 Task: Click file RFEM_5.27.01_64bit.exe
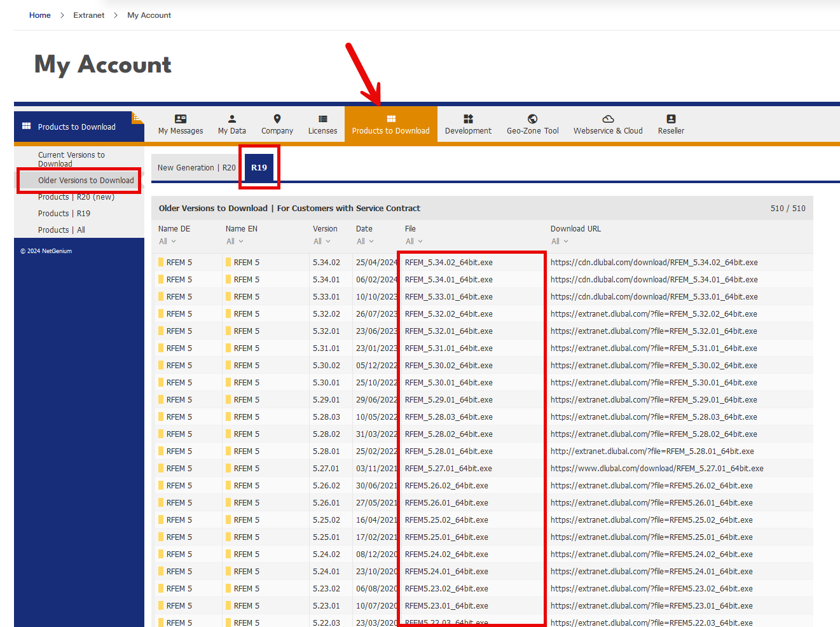pos(448,469)
